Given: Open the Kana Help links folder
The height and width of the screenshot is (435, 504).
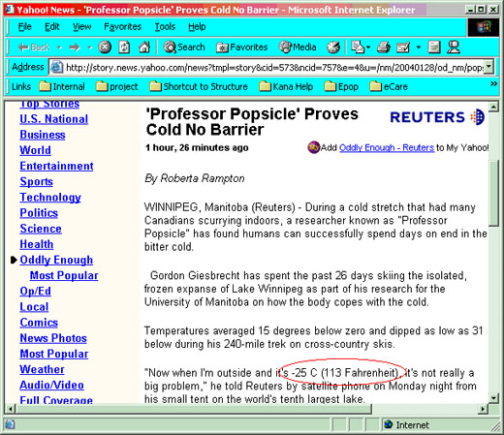Looking at the screenshot, I should (286, 86).
